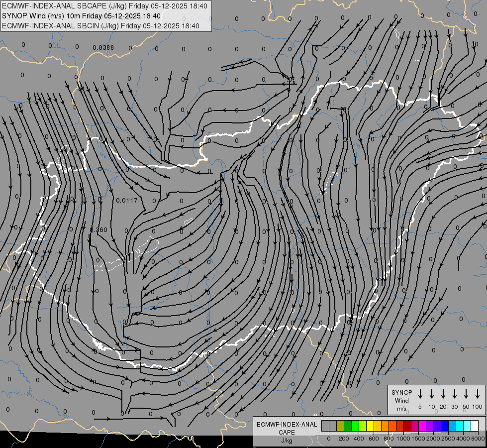Select the white CAPE legend swatch
The width and height of the screenshot is (487, 448).
pos(475,426)
